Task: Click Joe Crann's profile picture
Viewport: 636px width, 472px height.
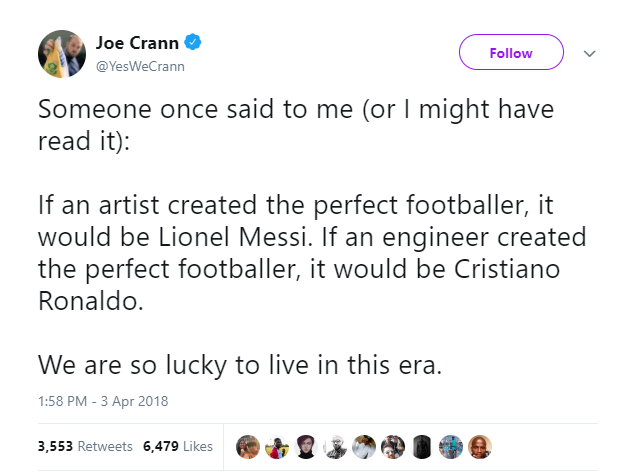Action: pyautogui.click(x=60, y=55)
